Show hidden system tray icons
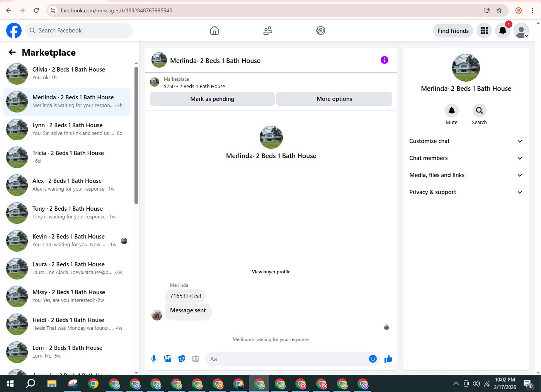Viewport: 541px width, 392px height. click(456, 384)
